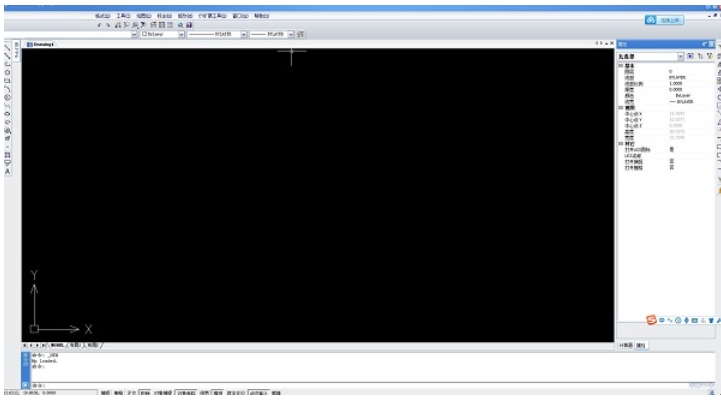Click the white color swatch beside ByLayer

[144, 34]
